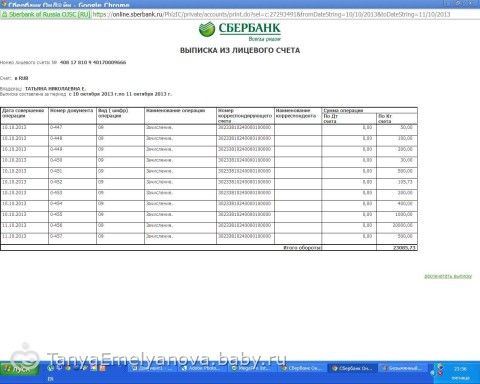Click the СБЕРБАНК header text

click(x=250, y=28)
